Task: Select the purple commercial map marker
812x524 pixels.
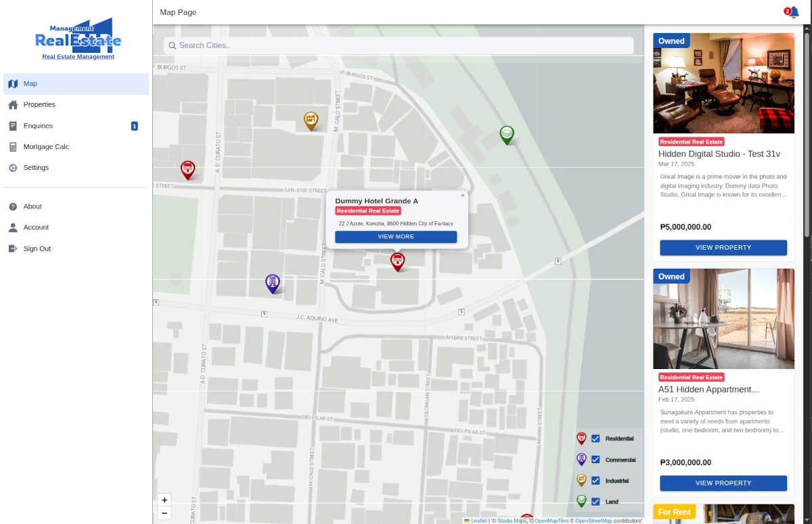Action: [x=272, y=284]
